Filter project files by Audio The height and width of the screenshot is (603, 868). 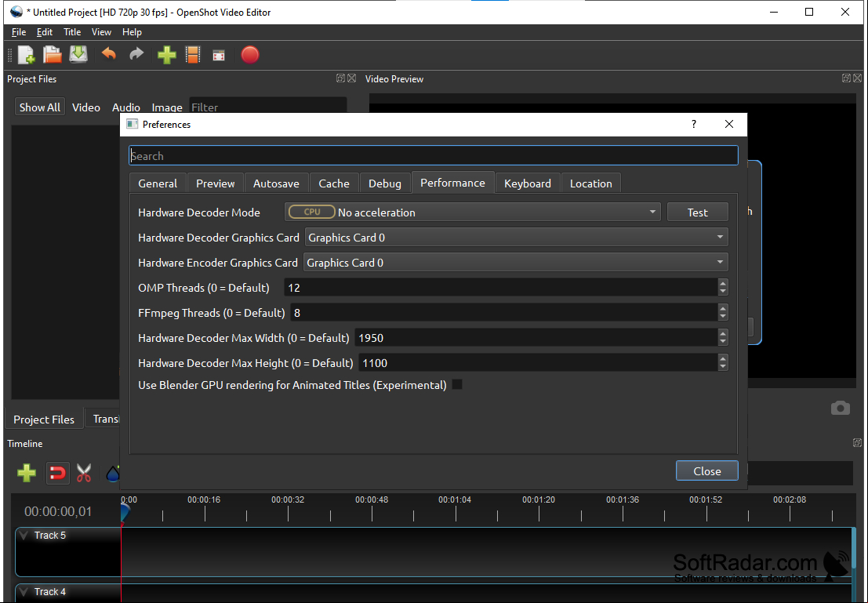pos(126,107)
